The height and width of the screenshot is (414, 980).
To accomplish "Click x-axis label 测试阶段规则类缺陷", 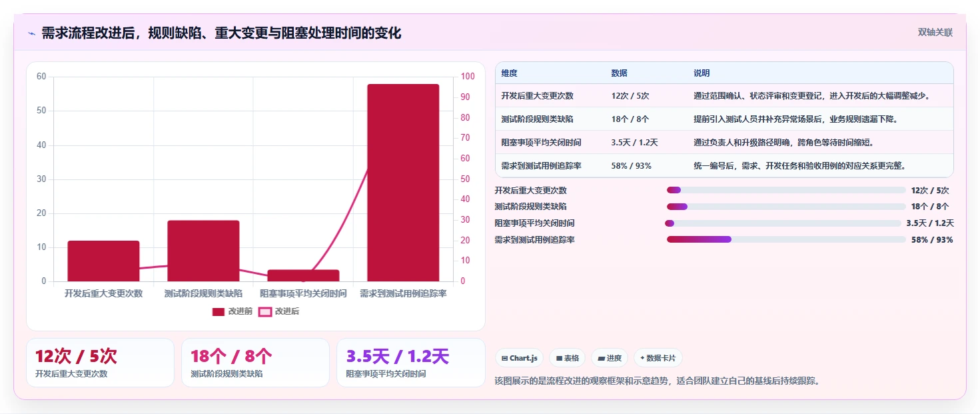I will coord(203,293).
